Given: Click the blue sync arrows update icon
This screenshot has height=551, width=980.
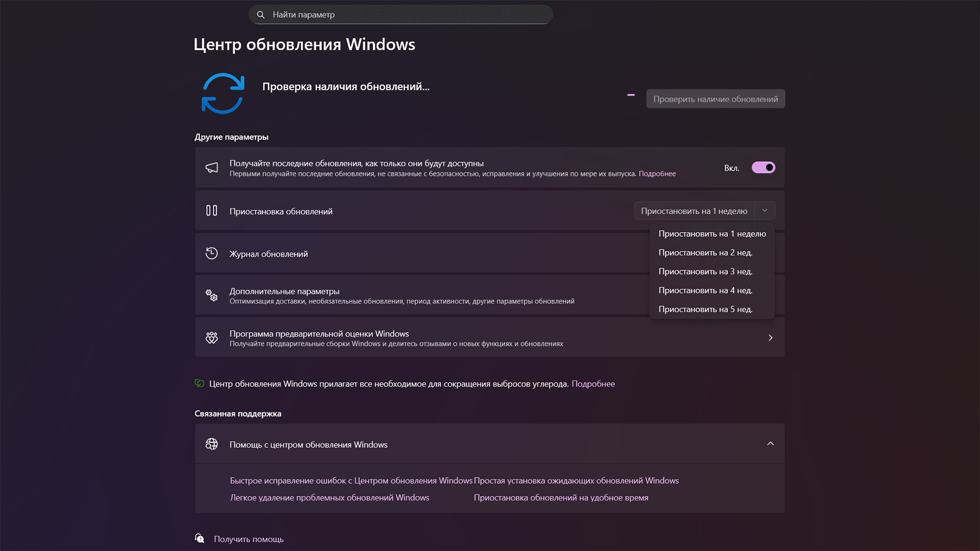Looking at the screenshot, I should pyautogui.click(x=223, y=93).
